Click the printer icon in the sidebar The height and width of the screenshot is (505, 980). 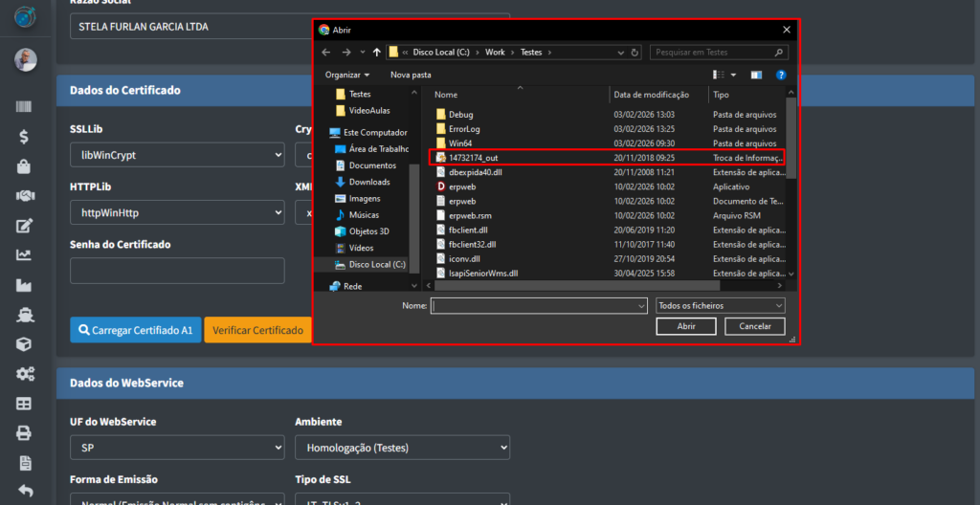pyautogui.click(x=24, y=433)
